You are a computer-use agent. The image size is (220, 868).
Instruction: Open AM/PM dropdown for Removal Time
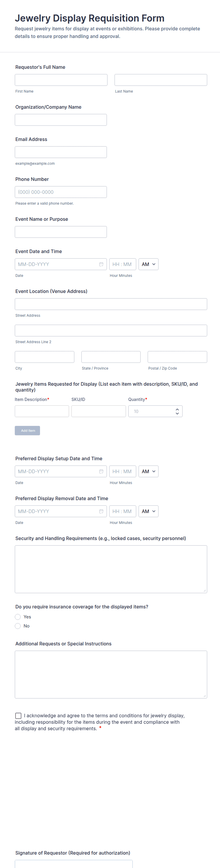148,511
